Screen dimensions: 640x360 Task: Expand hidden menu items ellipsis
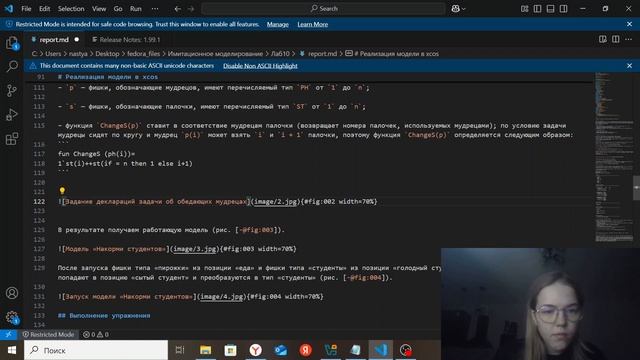155,9
